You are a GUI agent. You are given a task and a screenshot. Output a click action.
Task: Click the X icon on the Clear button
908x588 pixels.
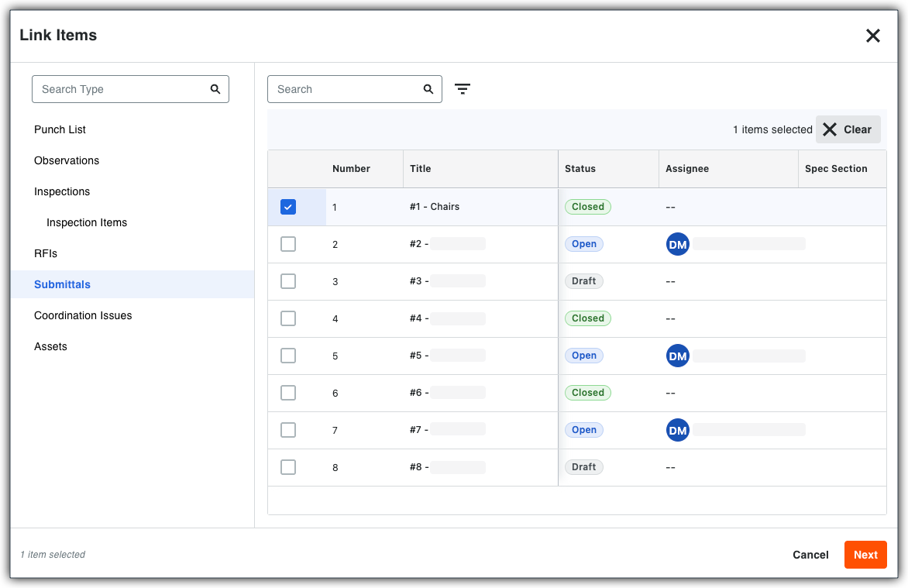[x=830, y=130]
